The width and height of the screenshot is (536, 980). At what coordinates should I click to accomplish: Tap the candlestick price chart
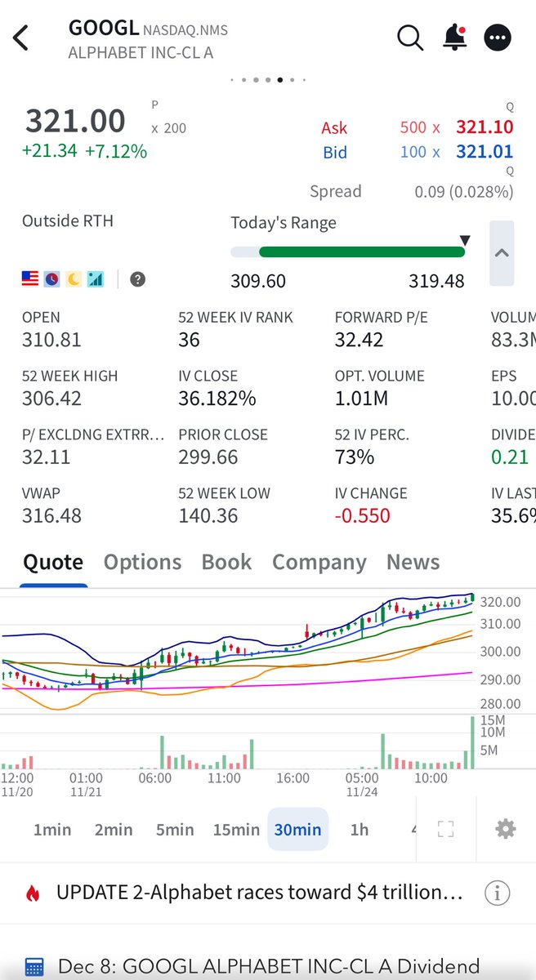tap(238, 650)
